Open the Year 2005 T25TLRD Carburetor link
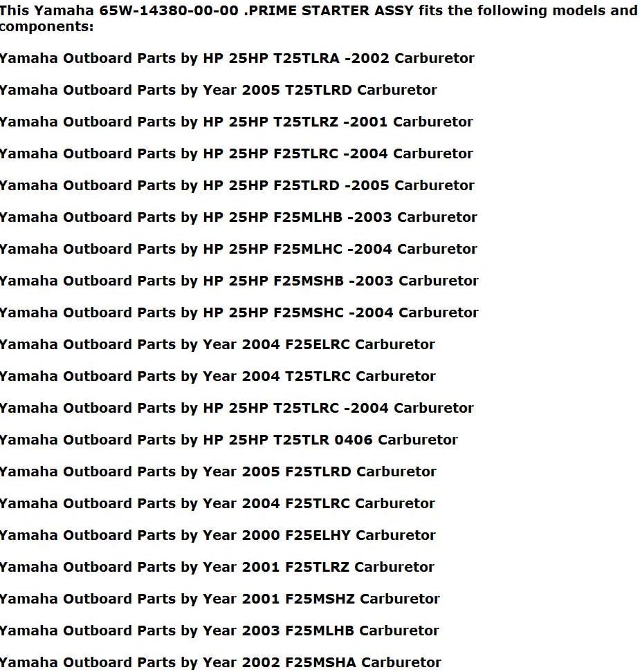The image size is (640, 672). coord(219,90)
